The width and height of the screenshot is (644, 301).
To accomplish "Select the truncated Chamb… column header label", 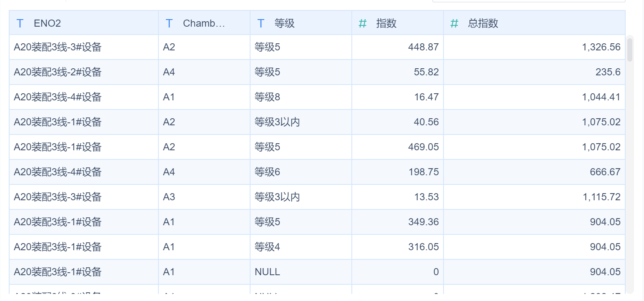I will [204, 23].
